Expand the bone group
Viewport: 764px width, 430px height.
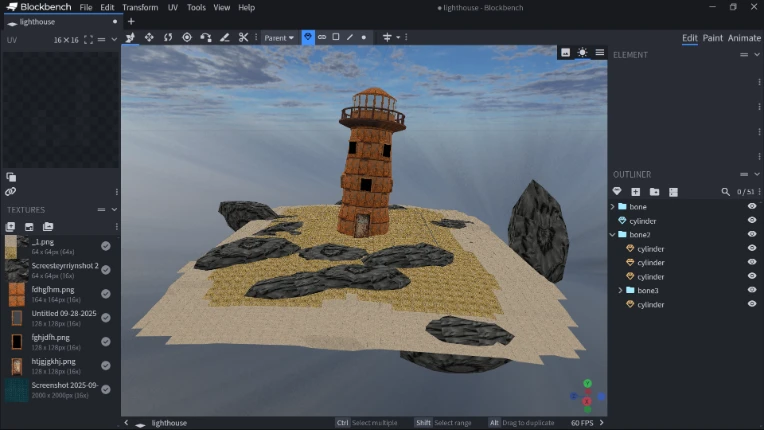click(x=612, y=206)
